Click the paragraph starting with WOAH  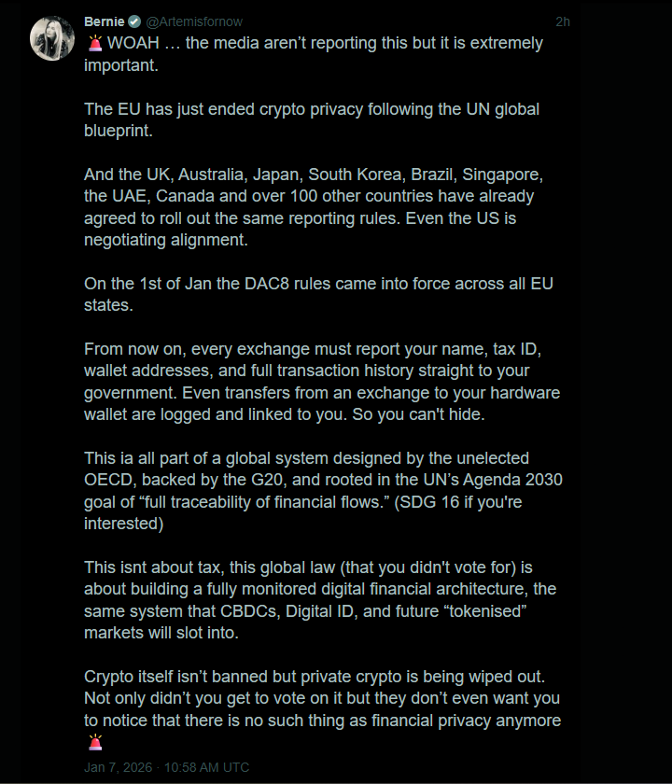[x=313, y=53]
